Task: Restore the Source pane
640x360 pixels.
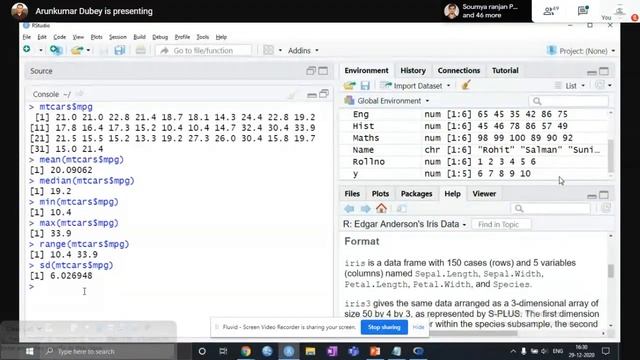Action: pos(311,71)
